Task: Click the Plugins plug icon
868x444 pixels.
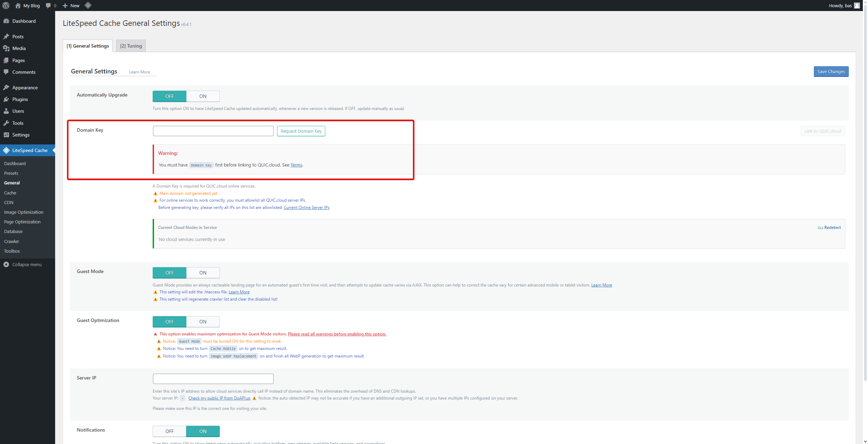Action: pyautogui.click(x=6, y=99)
